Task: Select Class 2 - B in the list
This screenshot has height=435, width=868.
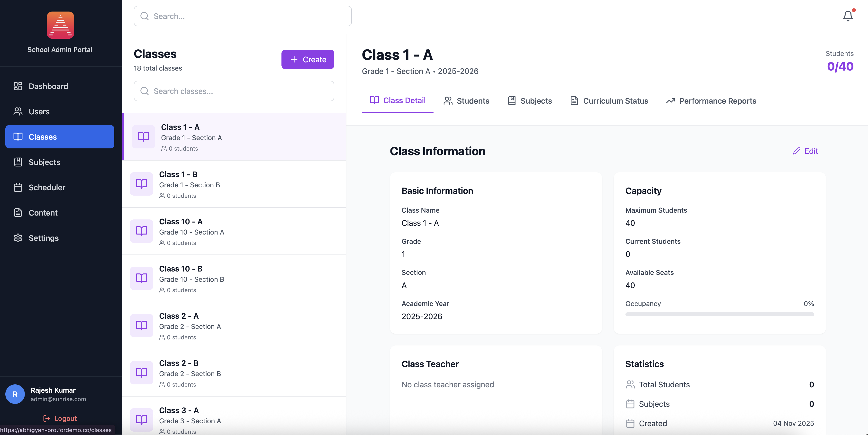Action: point(234,373)
